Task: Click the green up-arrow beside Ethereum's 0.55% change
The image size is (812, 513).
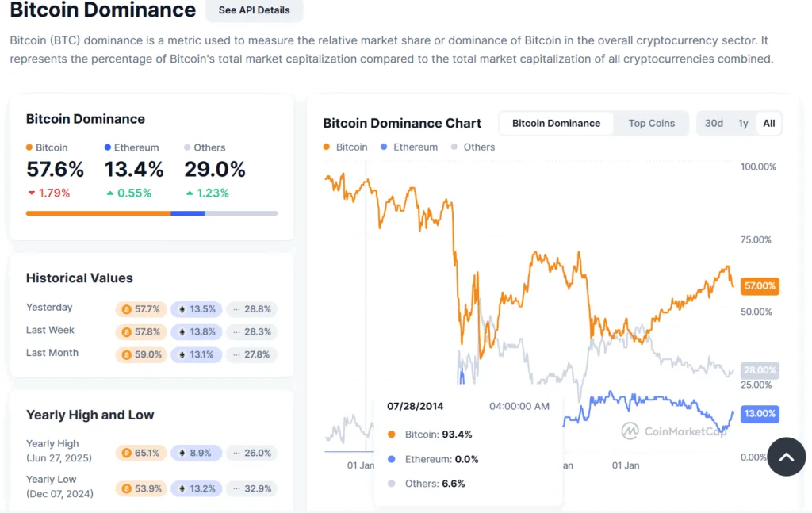Action: [x=109, y=193]
